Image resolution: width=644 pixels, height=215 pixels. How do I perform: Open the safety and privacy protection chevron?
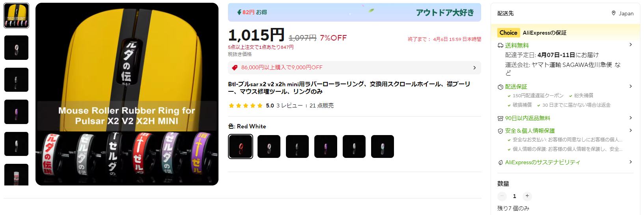coord(631,130)
